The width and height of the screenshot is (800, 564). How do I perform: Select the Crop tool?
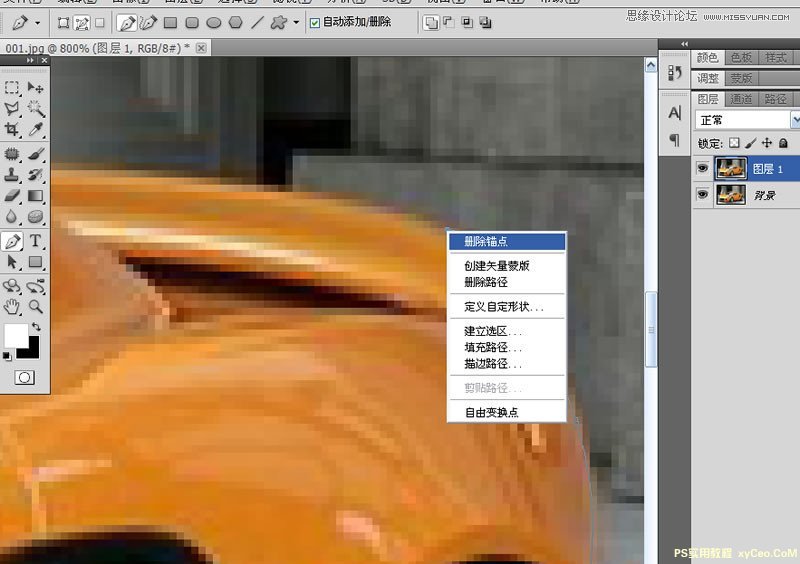[12, 129]
